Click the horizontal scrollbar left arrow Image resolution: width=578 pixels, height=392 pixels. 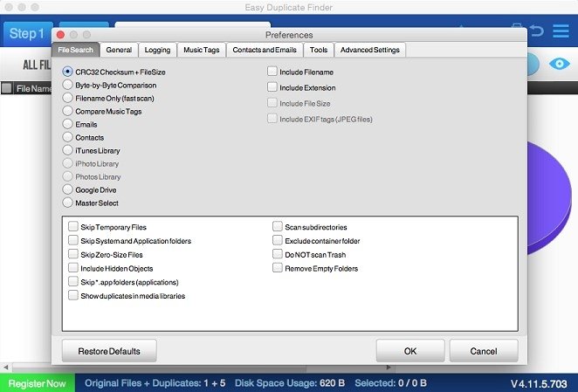(5, 368)
